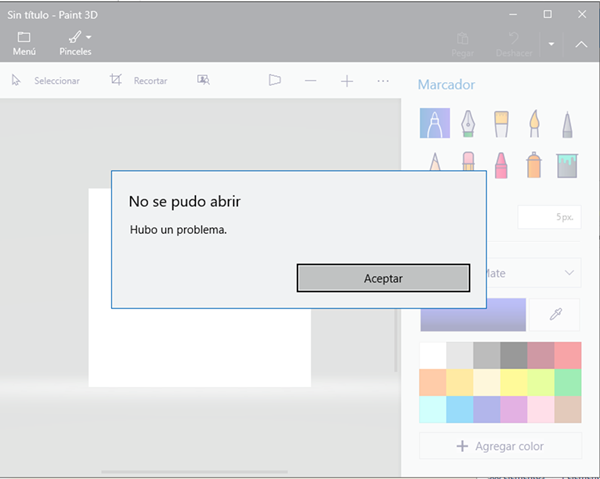Viewport: 600px width, 479px height.
Task: Pick the watercolor brush
Action: tap(534, 124)
